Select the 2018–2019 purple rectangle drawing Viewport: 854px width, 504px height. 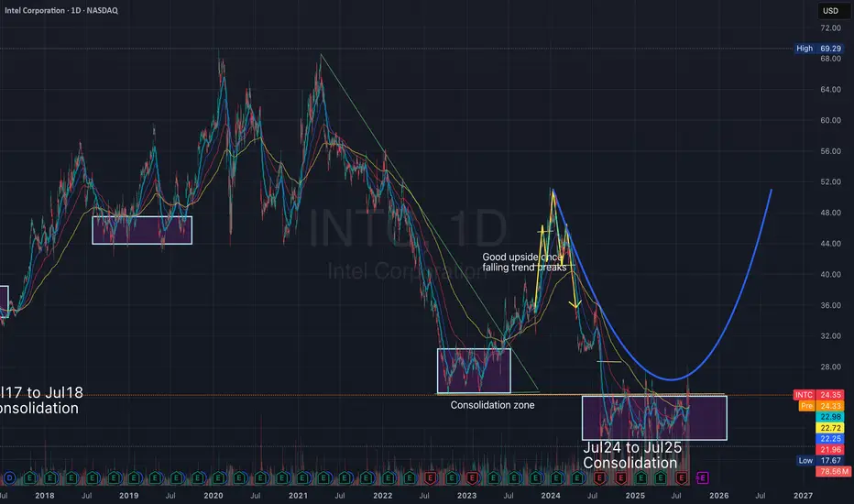tap(142, 230)
